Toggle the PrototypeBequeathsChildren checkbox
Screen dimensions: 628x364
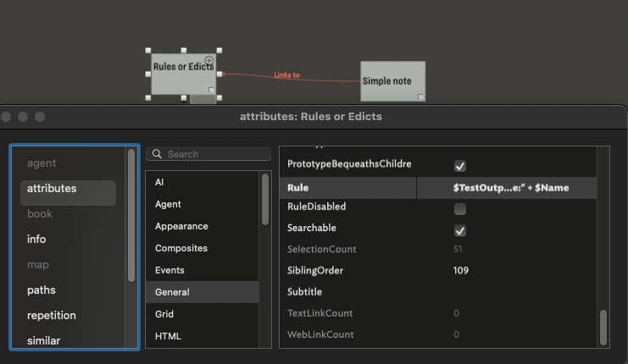[460, 166]
